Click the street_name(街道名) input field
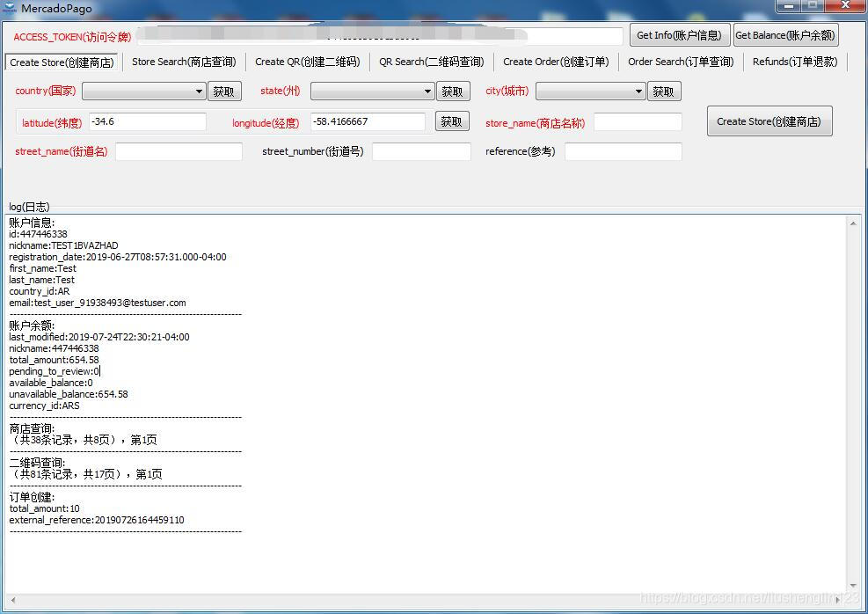The width and height of the screenshot is (868, 614). [x=179, y=151]
